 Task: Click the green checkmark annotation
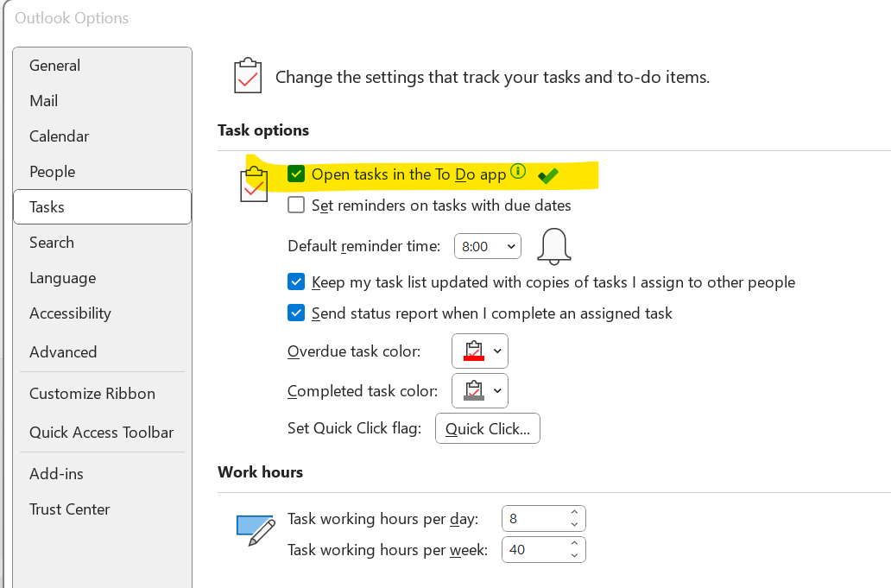(547, 175)
